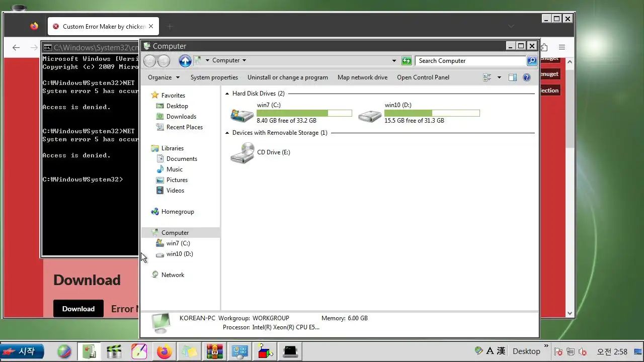
Task: Click the colored cubes taskbar icon
Action: point(265,351)
